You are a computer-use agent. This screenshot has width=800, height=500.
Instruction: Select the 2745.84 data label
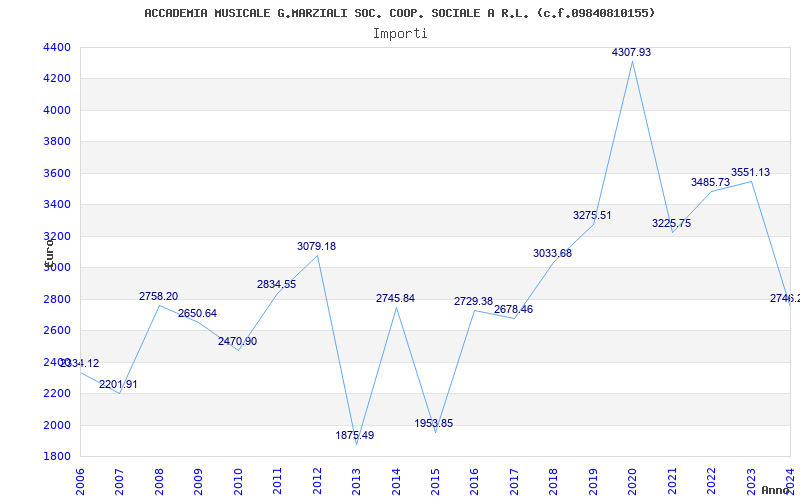click(x=395, y=298)
